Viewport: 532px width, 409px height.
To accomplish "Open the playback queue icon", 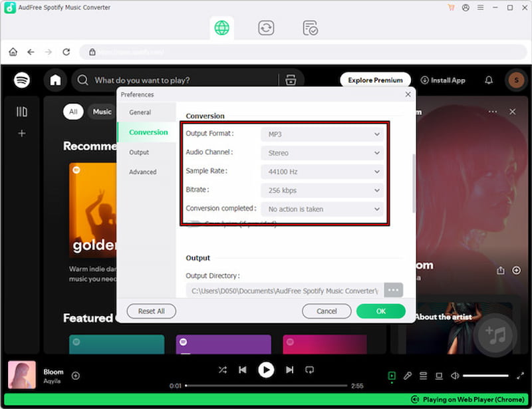I will tap(423, 376).
